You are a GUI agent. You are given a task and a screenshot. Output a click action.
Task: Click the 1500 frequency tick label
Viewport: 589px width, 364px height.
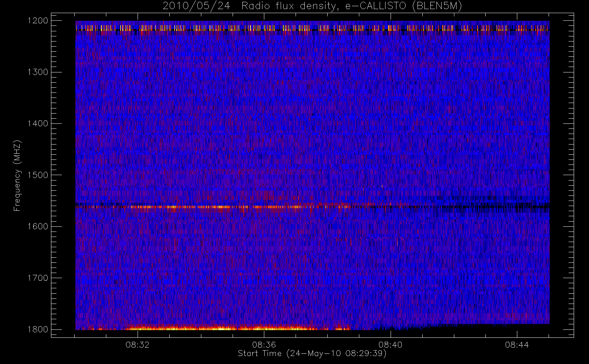[x=38, y=175]
